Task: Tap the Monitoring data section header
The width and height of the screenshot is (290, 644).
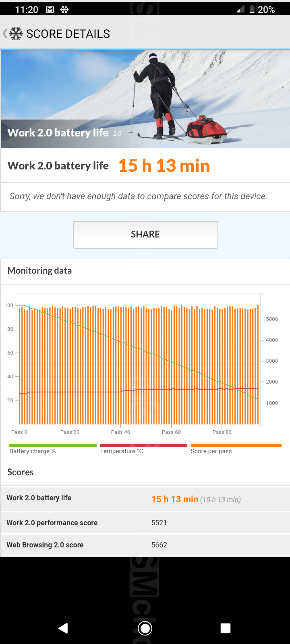Action: click(x=39, y=270)
